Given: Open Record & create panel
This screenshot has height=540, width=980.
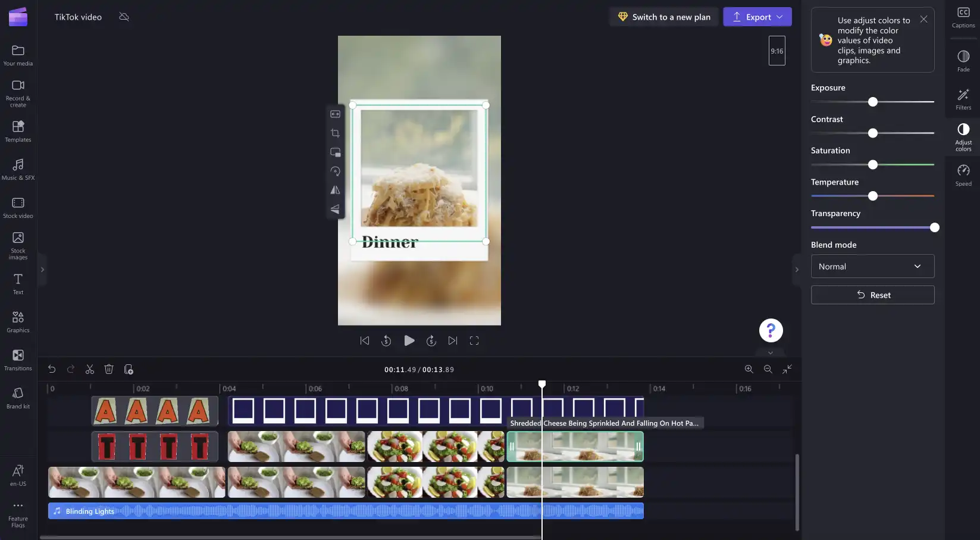Looking at the screenshot, I should [x=18, y=93].
